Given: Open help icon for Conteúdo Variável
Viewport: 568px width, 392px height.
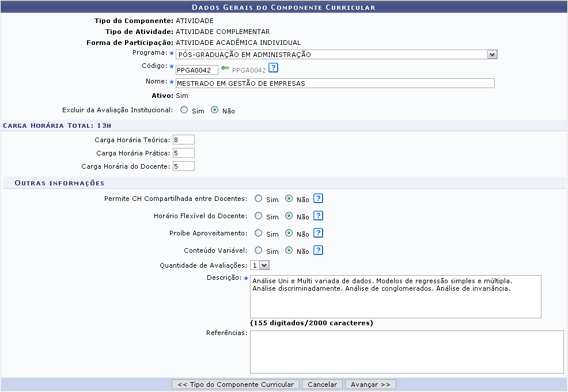Looking at the screenshot, I should [x=318, y=250].
